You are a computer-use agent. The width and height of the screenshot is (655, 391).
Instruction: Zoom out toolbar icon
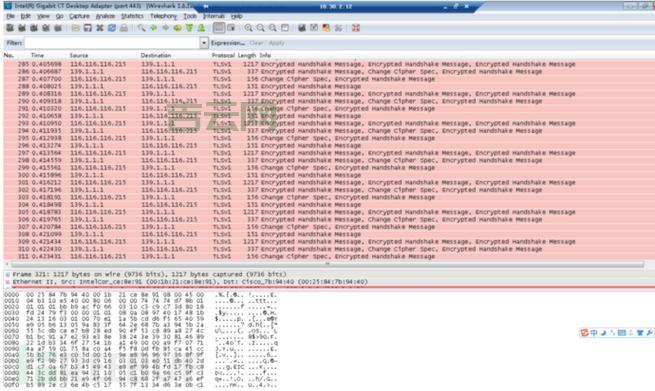(x=261, y=28)
